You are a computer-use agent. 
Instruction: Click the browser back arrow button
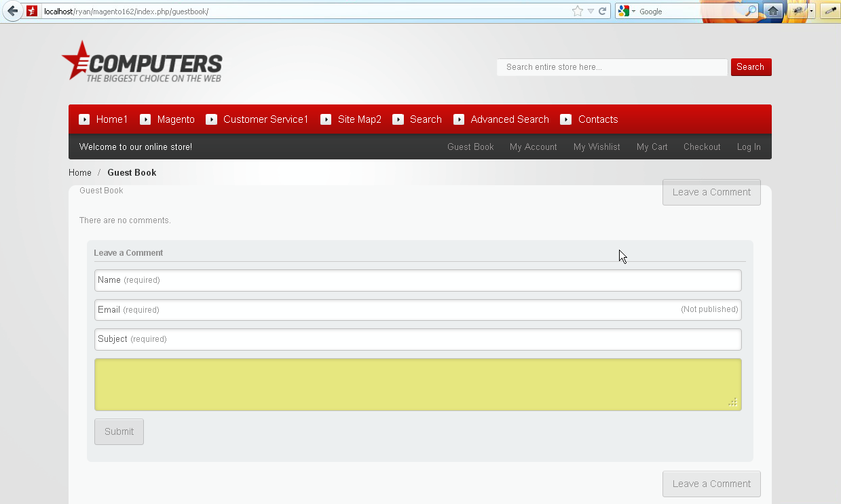(x=12, y=11)
